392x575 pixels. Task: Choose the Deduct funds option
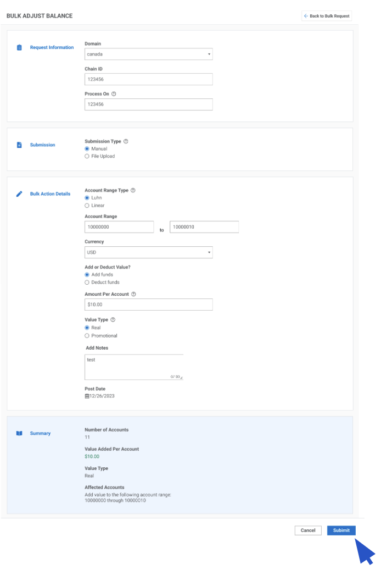click(87, 282)
